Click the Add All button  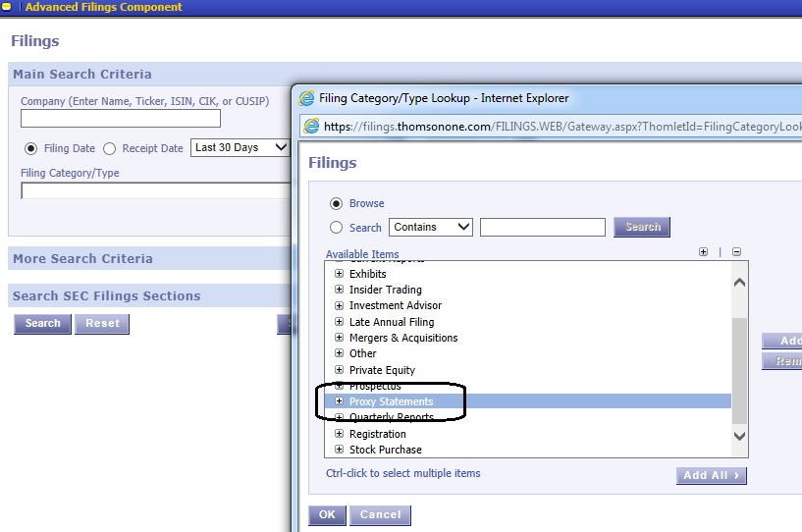click(x=711, y=475)
